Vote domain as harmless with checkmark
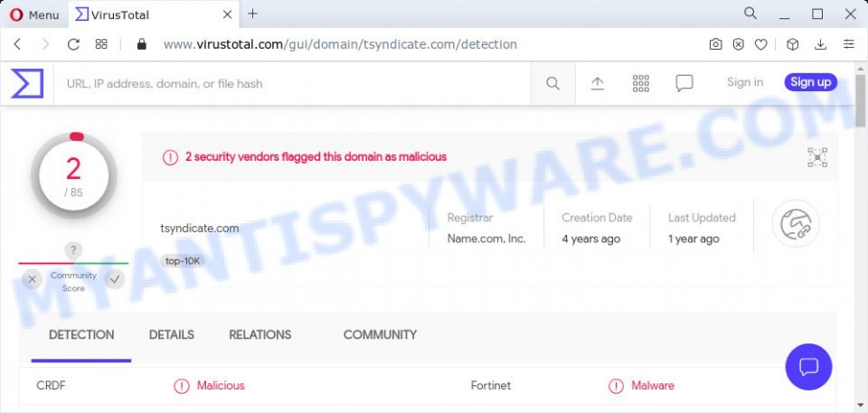Viewport: 868px width, 413px height. point(115,279)
